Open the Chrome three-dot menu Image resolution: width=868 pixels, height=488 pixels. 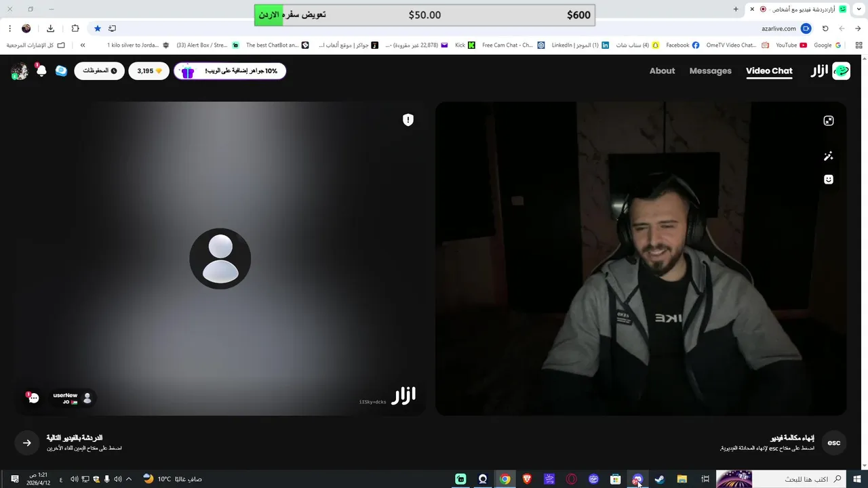click(9, 28)
